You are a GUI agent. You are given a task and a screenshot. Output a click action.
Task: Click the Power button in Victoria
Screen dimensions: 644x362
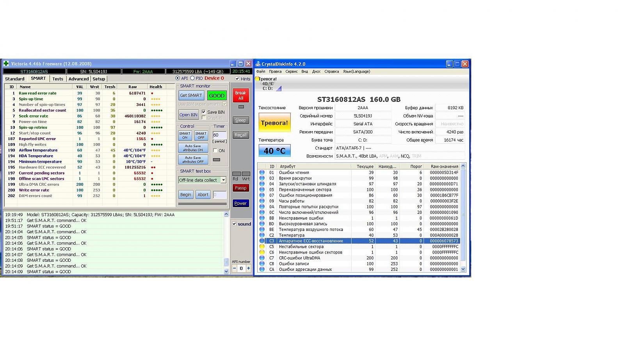pos(241,203)
